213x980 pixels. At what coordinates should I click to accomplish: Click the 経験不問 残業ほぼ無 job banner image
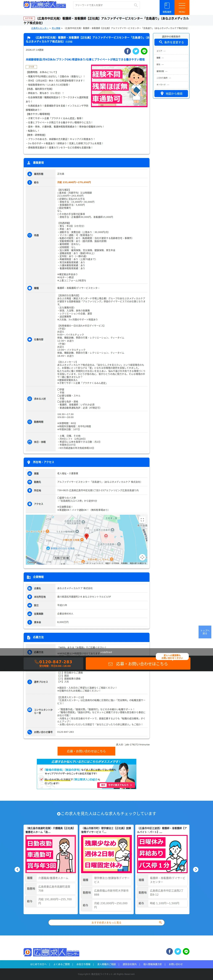[119, 86]
